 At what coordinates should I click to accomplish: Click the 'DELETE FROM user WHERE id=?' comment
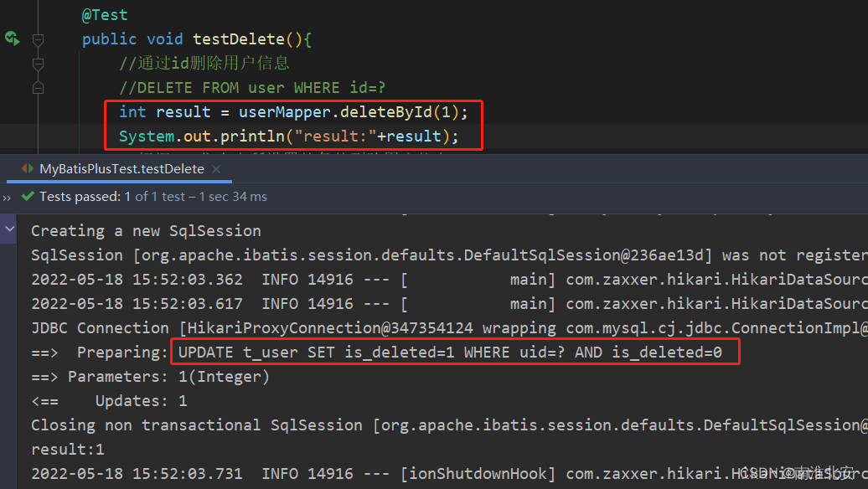pyautogui.click(x=252, y=88)
